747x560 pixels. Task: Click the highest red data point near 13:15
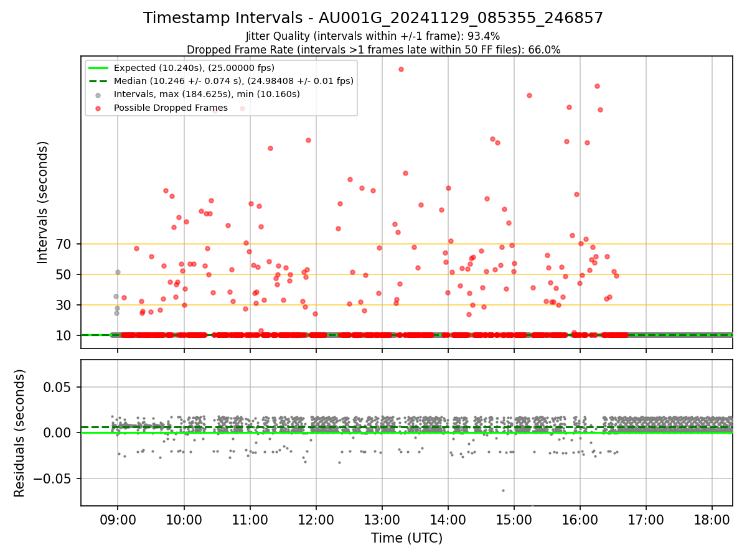coord(401,69)
